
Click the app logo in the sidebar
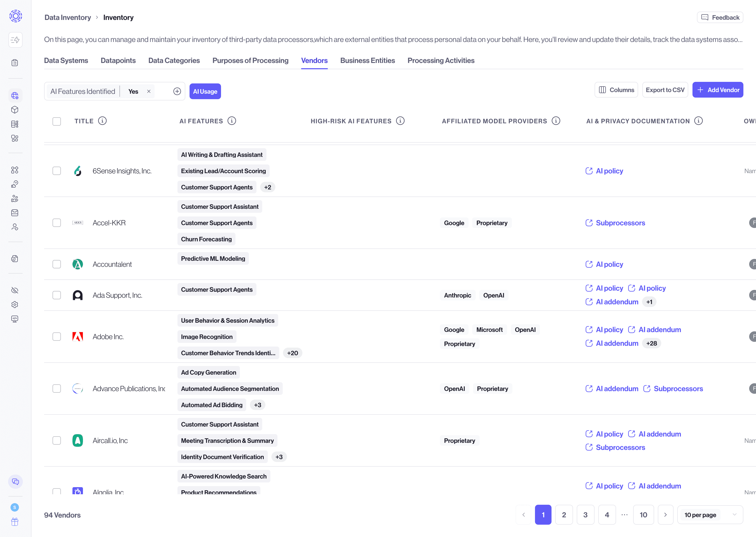15,16
